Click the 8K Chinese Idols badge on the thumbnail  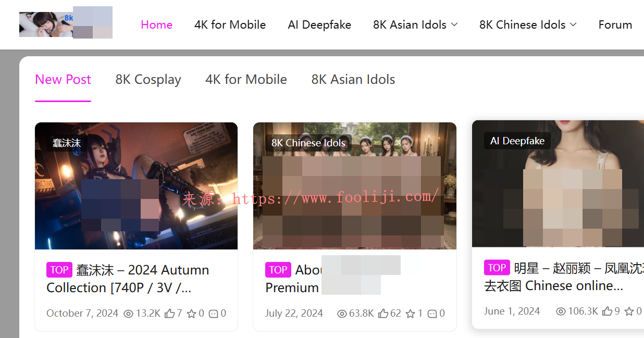coord(308,143)
